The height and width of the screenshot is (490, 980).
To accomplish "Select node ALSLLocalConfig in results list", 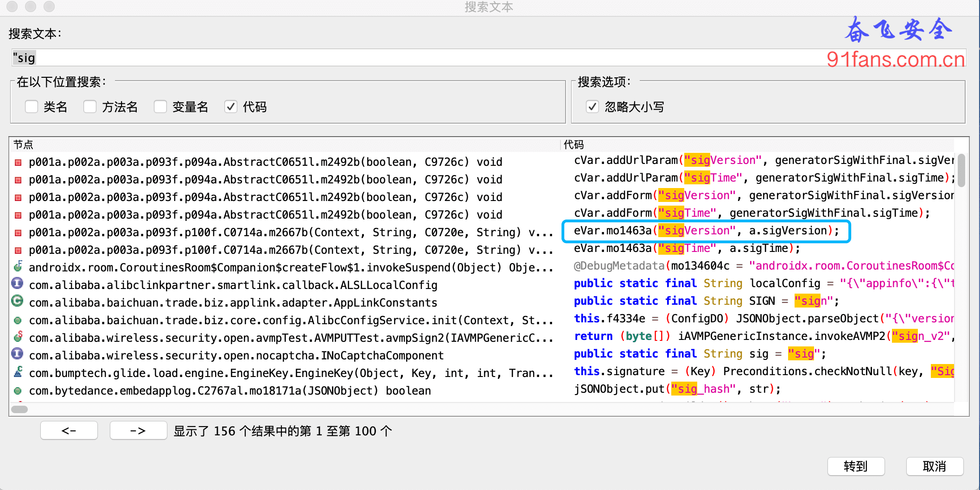I will click(x=233, y=285).
